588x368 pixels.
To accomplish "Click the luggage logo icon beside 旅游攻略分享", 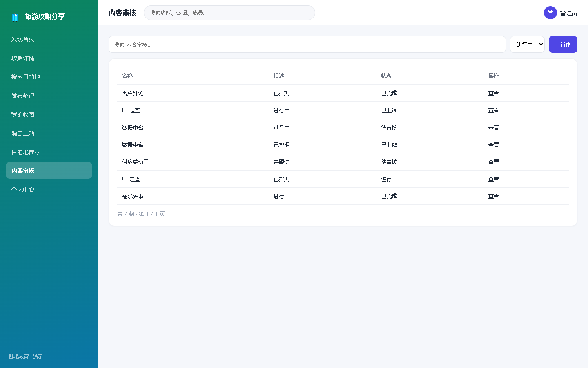I will tap(15, 17).
